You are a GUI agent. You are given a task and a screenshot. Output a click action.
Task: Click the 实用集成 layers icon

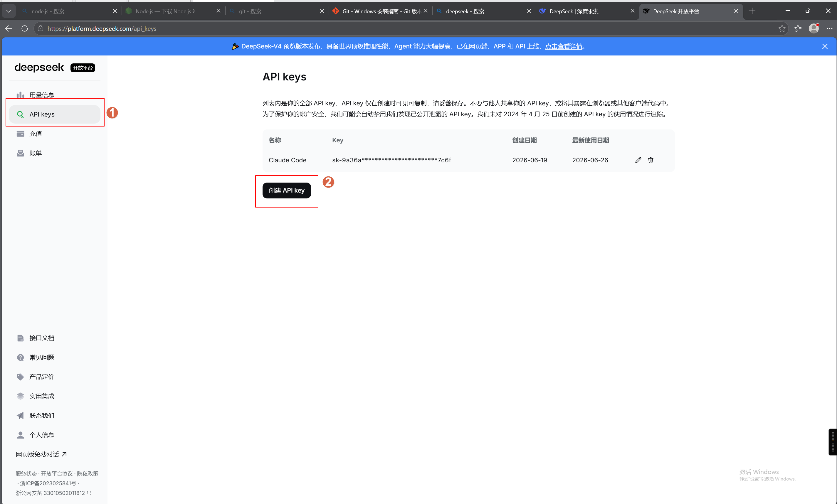click(x=20, y=396)
